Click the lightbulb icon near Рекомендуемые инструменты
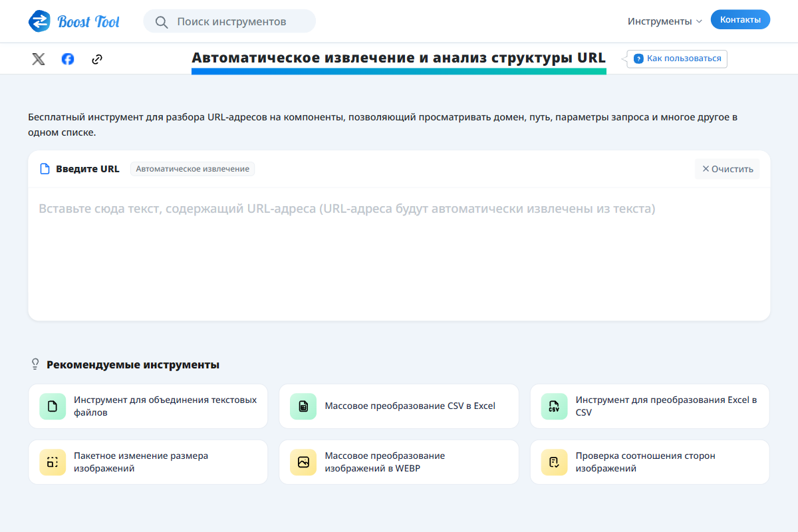 pos(36,364)
